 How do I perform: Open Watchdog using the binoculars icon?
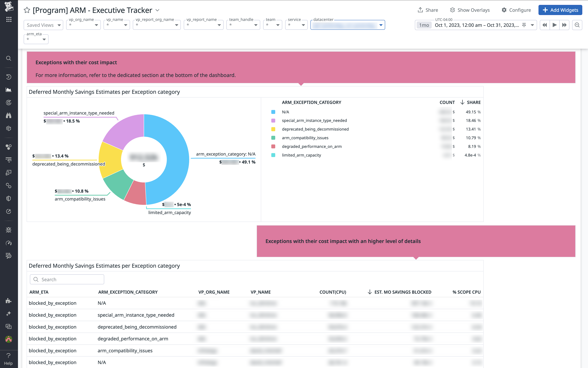(x=9, y=115)
